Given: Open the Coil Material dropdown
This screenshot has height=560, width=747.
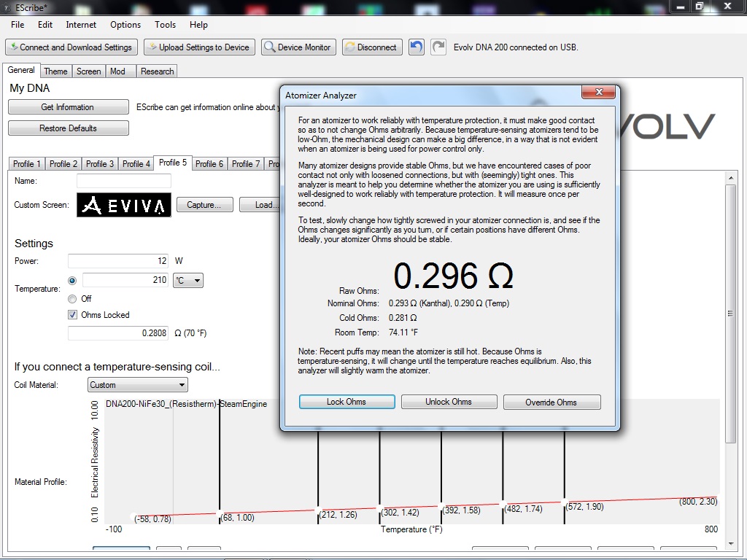Looking at the screenshot, I should point(138,385).
